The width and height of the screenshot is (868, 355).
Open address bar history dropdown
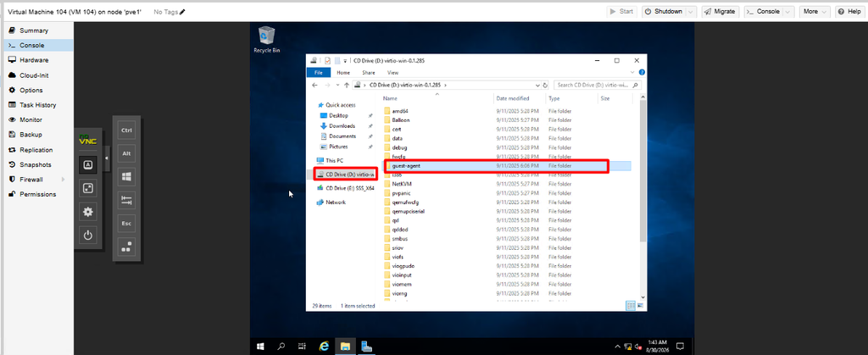point(537,86)
